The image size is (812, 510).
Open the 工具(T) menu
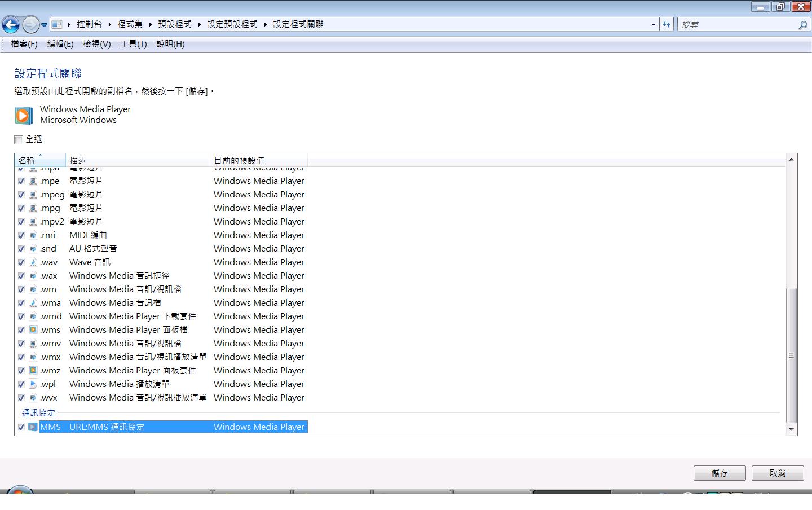[133, 44]
